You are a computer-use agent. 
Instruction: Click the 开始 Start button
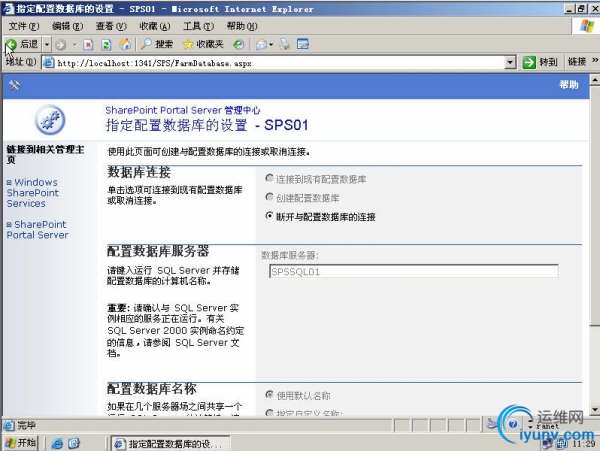21,443
